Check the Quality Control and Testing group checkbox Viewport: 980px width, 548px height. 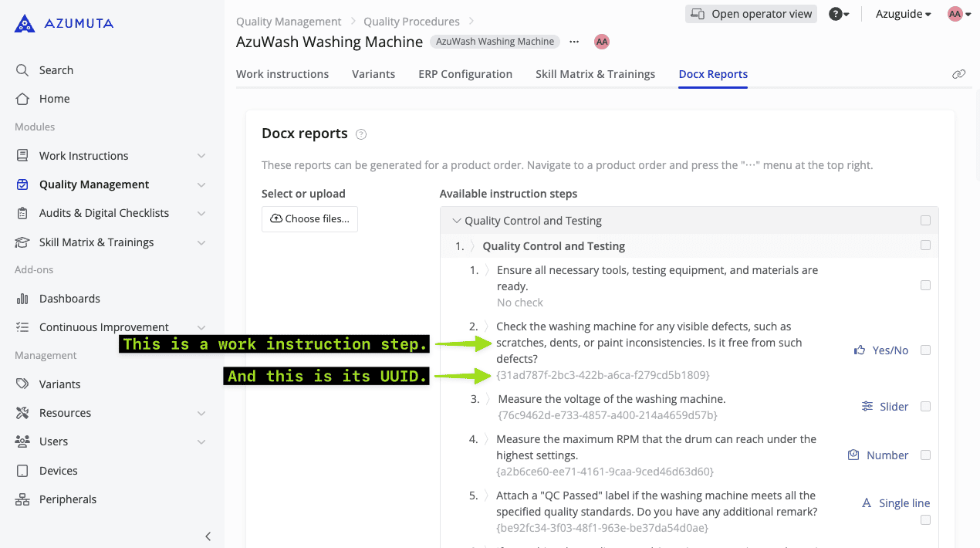[925, 220]
